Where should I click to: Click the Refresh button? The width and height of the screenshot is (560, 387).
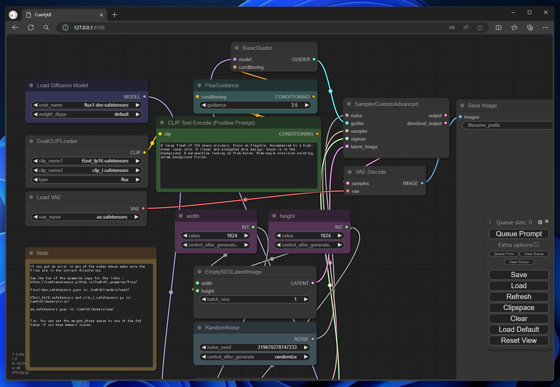pyautogui.click(x=519, y=297)
